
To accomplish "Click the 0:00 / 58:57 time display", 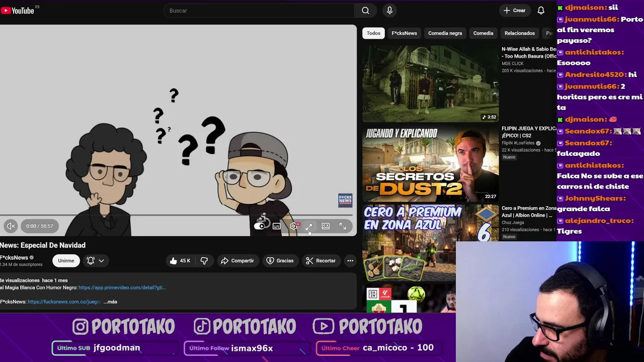I will [x=39, y=226].
